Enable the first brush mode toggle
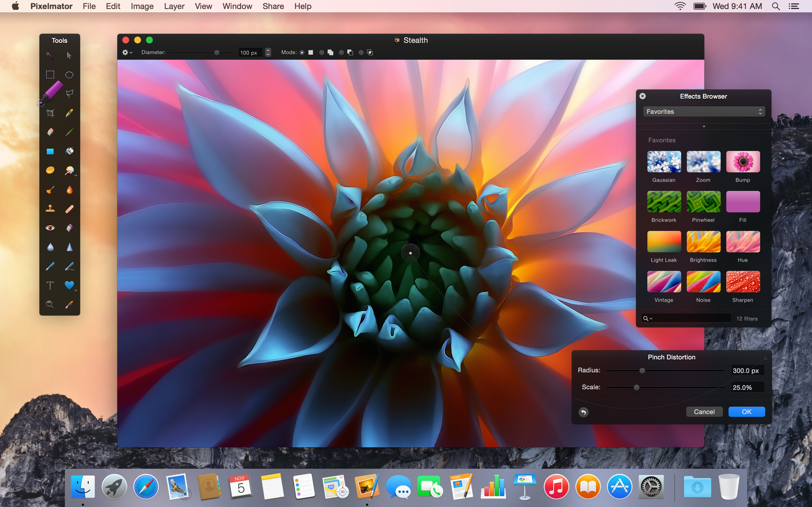The image size is (812, 507). click(302, 53)
